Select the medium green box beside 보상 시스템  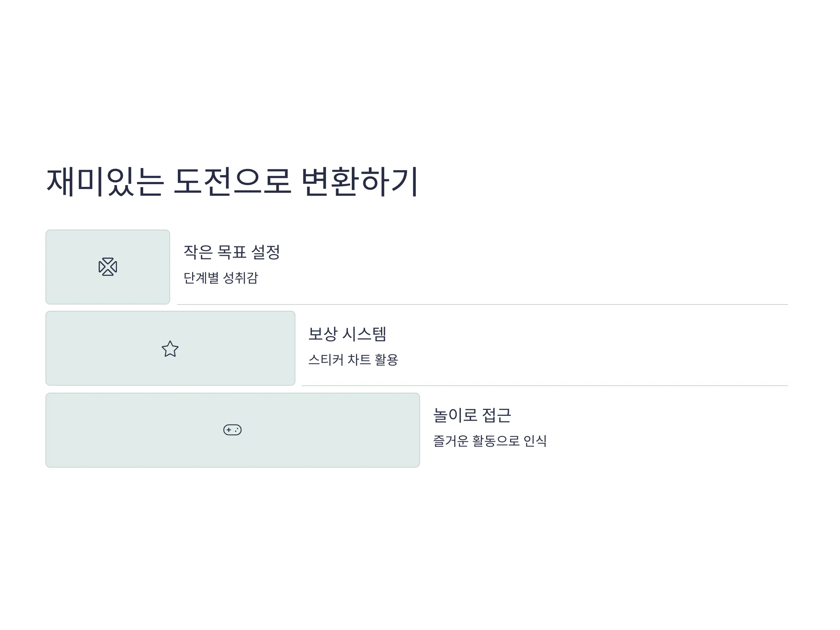point(170,348)
